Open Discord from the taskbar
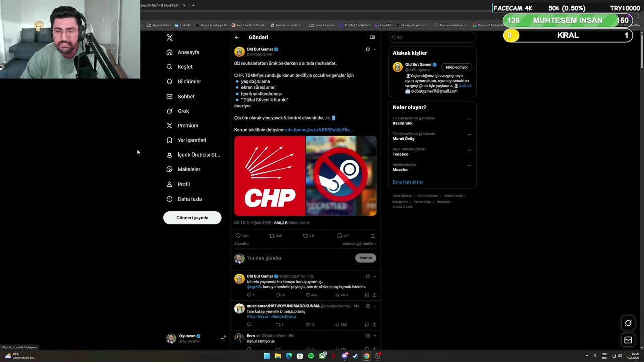The height and width of the screenshot is (362, 644). tap(344, 356)
